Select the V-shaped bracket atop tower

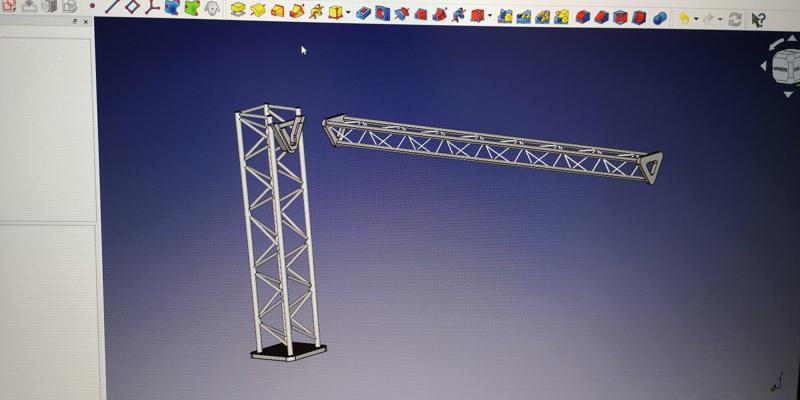pyautogui.click(x=288, y=135)
